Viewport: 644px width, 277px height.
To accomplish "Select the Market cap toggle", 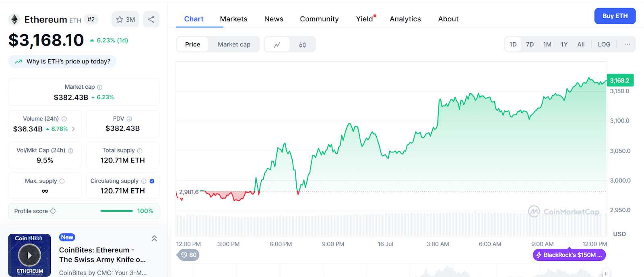I will pos(234,44).
